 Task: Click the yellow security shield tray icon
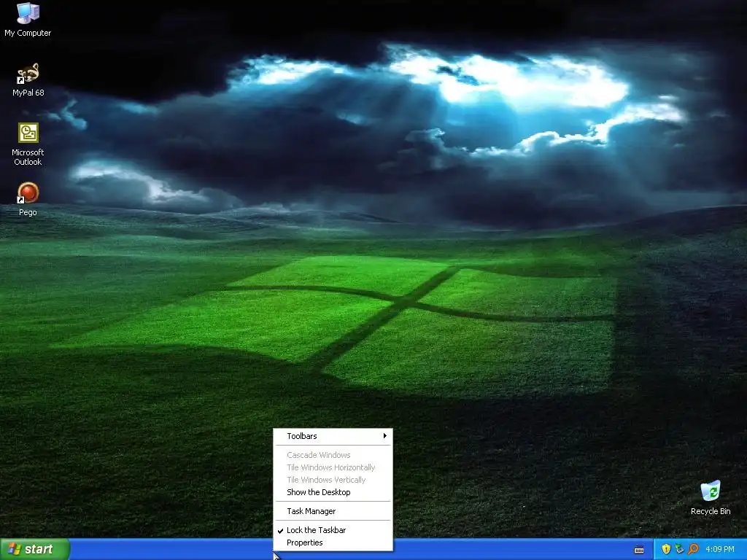click(666, 549)
